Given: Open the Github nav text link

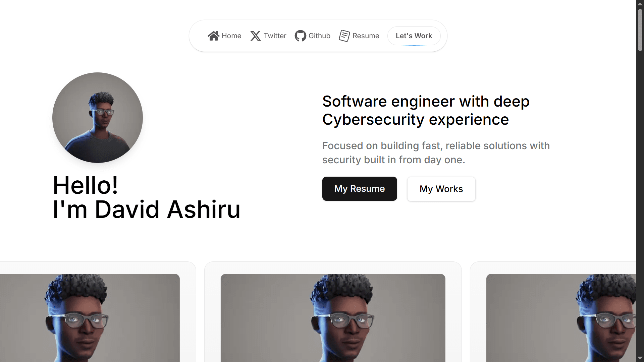Looking at the screenshot, I should 319,36.
